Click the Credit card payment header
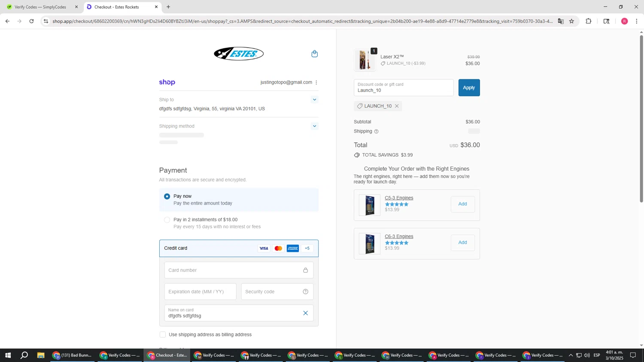 click(239, 248)
